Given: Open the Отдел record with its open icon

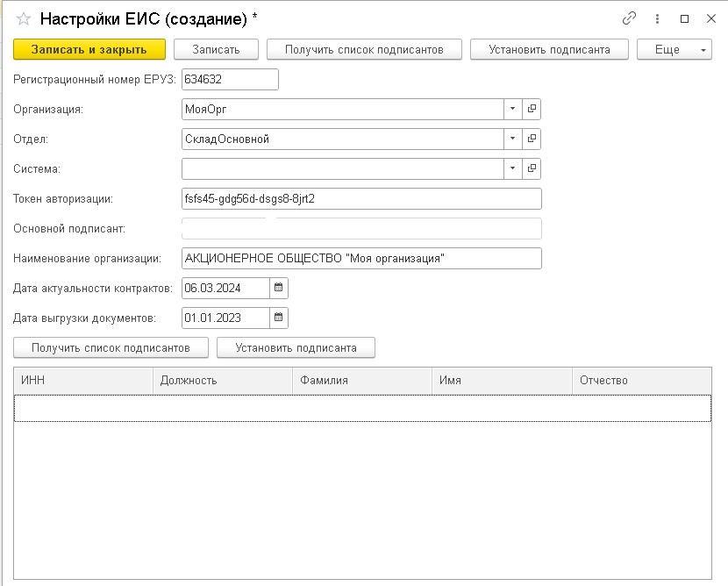Looking at the screenshot, I should point(532,139).
